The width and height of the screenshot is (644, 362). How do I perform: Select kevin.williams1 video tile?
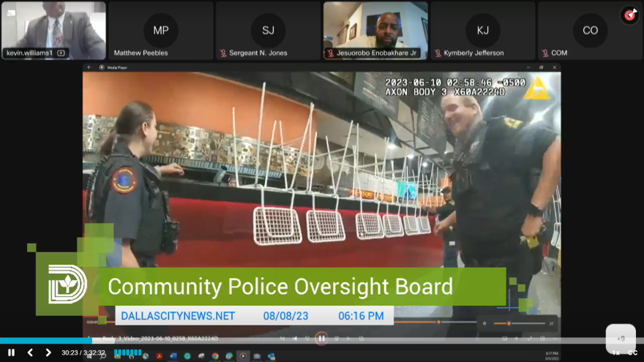pos(54,31)
